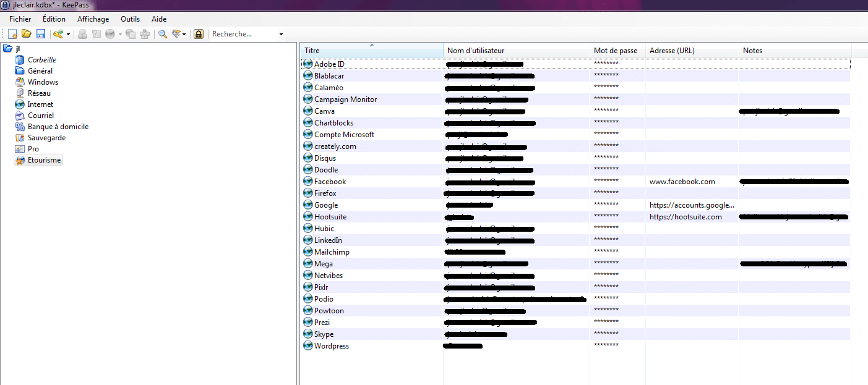Click the Banque à domicile percent icon

click(x=20, y=127)
